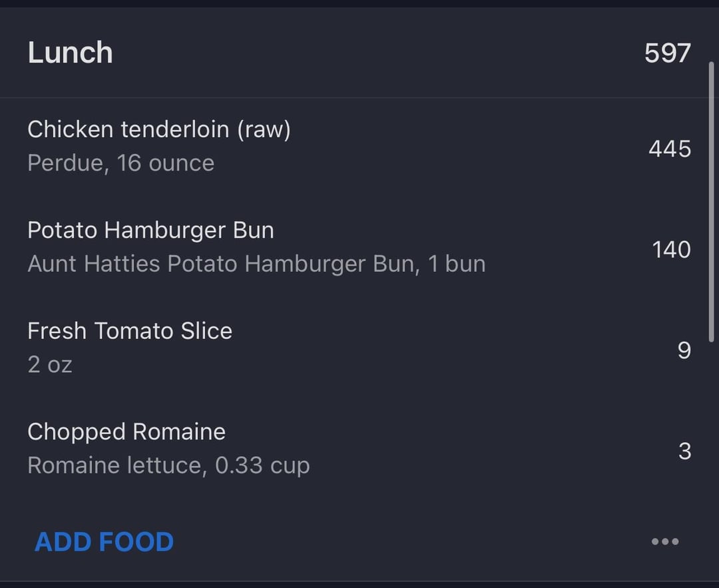Click the Perdue, 16 ounce serving text
Viewport: 719px width, 588px height.
[121, 164]
